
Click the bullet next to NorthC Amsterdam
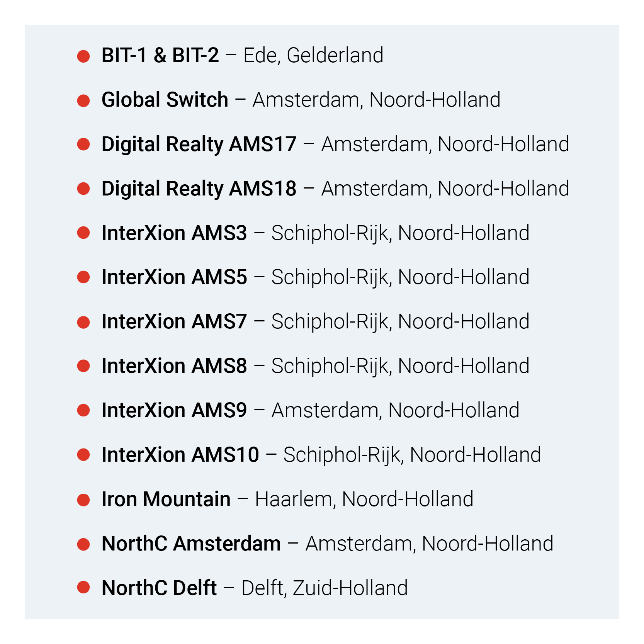point(83,544)
